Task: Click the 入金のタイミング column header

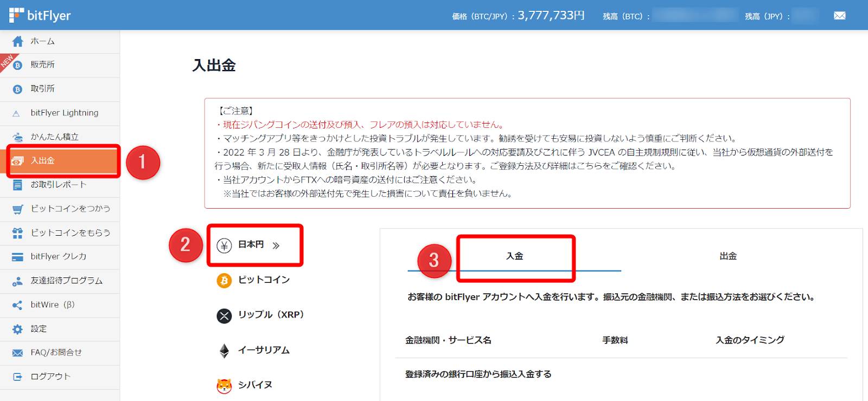Action: point(750,340)
